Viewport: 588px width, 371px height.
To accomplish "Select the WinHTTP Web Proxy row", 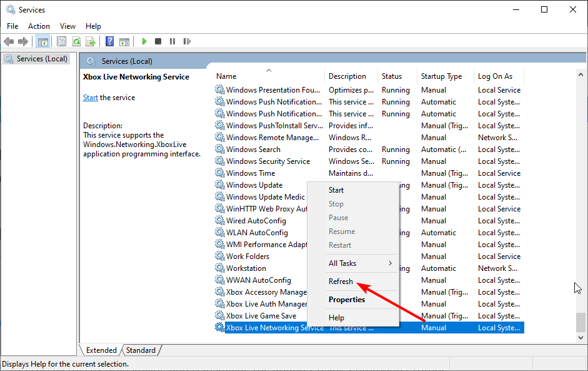I will tap(369, 209).
